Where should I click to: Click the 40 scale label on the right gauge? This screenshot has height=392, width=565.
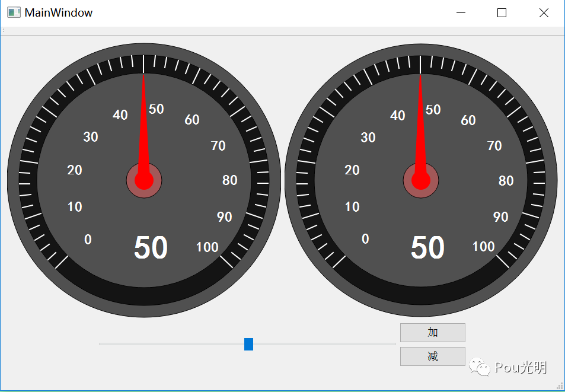point(398,115)
